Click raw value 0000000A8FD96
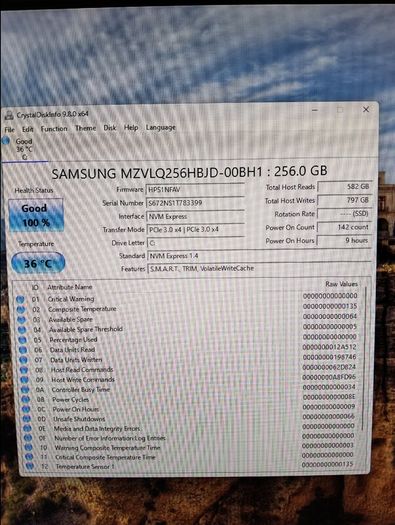 [x=329, y=377]
